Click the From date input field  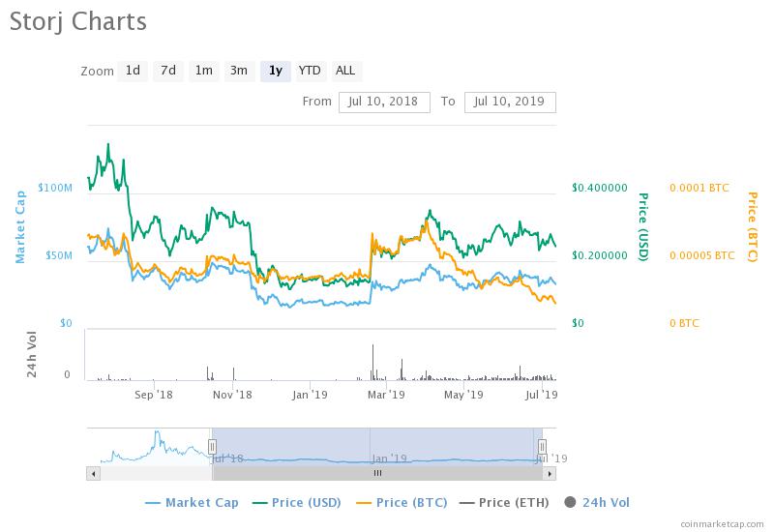[384, 102]
